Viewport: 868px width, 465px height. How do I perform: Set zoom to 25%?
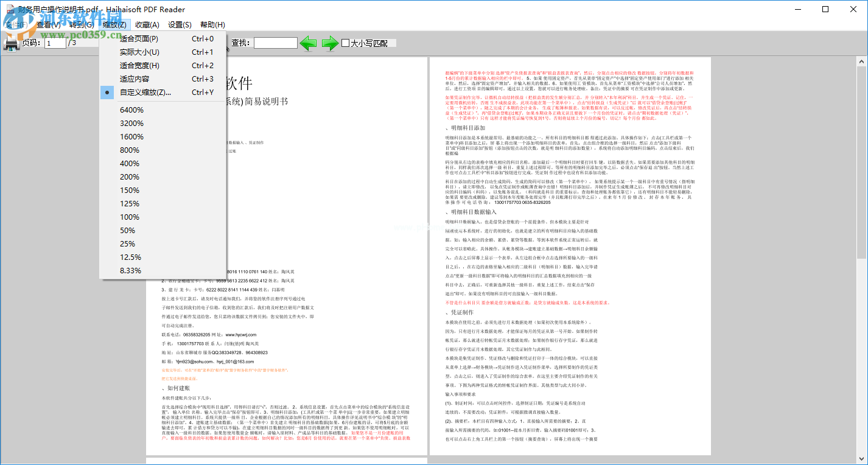click(x=163, y=244)
